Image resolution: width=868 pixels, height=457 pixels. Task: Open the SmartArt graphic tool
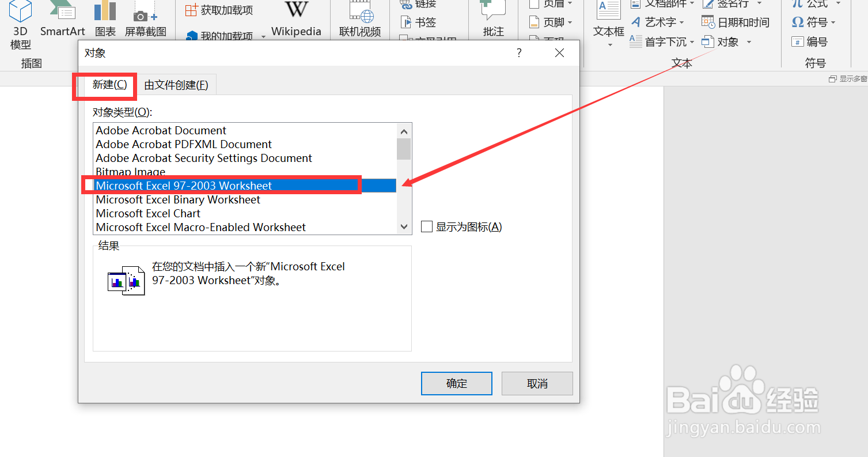62,20
